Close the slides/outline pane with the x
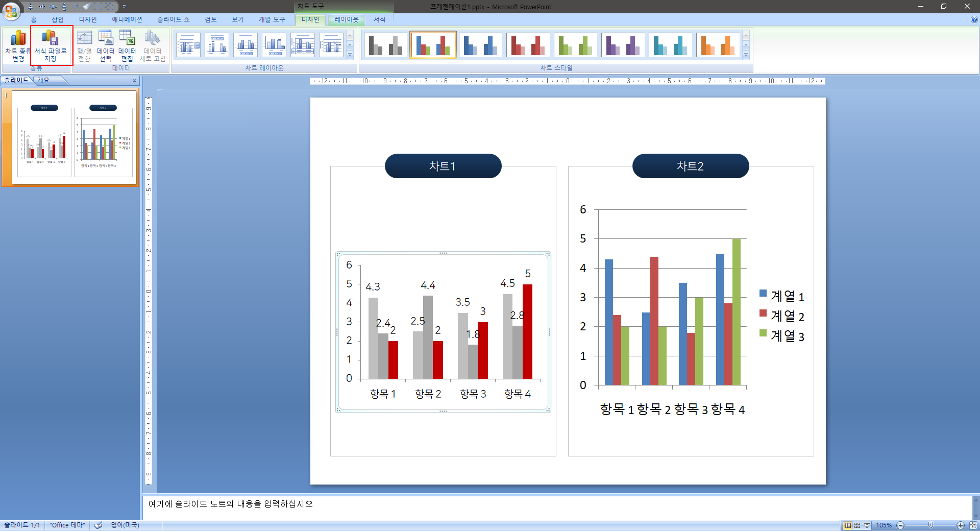This screenshot has width=980, height=531. [x=134, y=81]
